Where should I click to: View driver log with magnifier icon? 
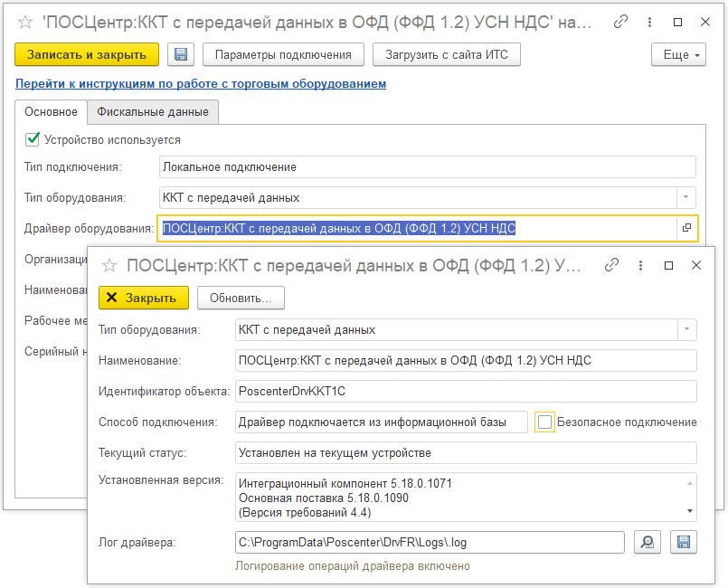(648, 542)
